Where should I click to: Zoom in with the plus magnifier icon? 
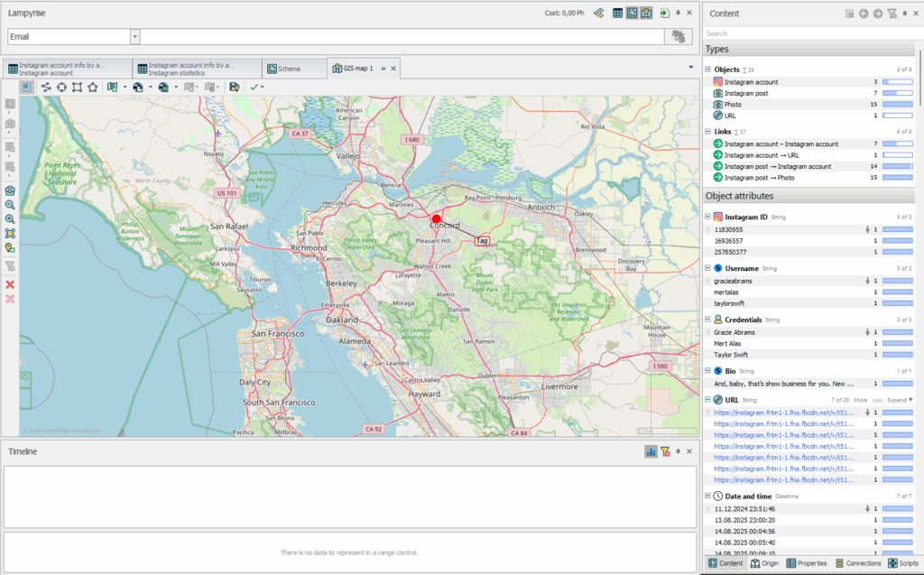(10, 219)
